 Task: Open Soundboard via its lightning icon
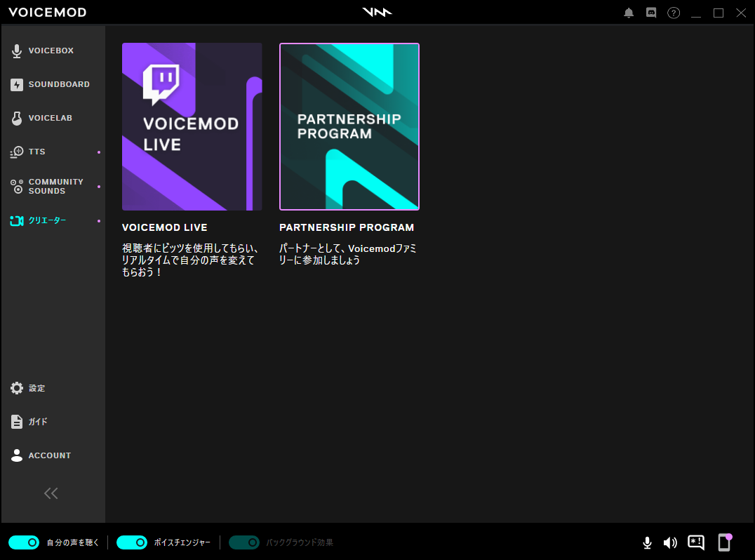(x=17, y=85)
